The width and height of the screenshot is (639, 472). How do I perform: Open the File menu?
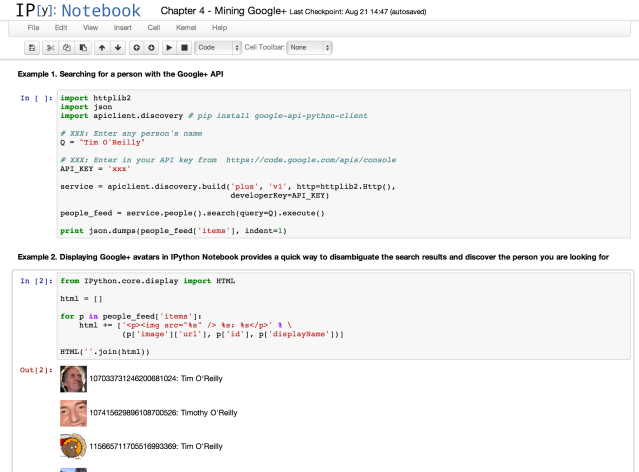pos(33,28)
